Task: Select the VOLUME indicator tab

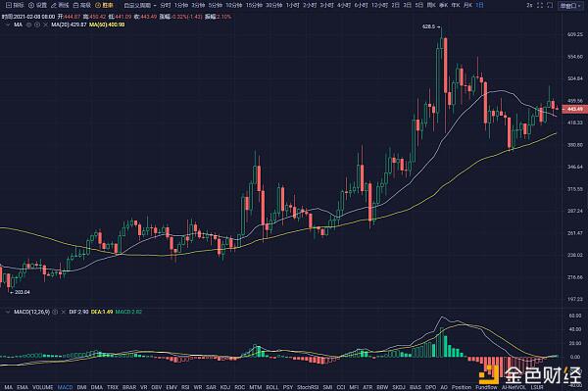Action: point(43,387)
